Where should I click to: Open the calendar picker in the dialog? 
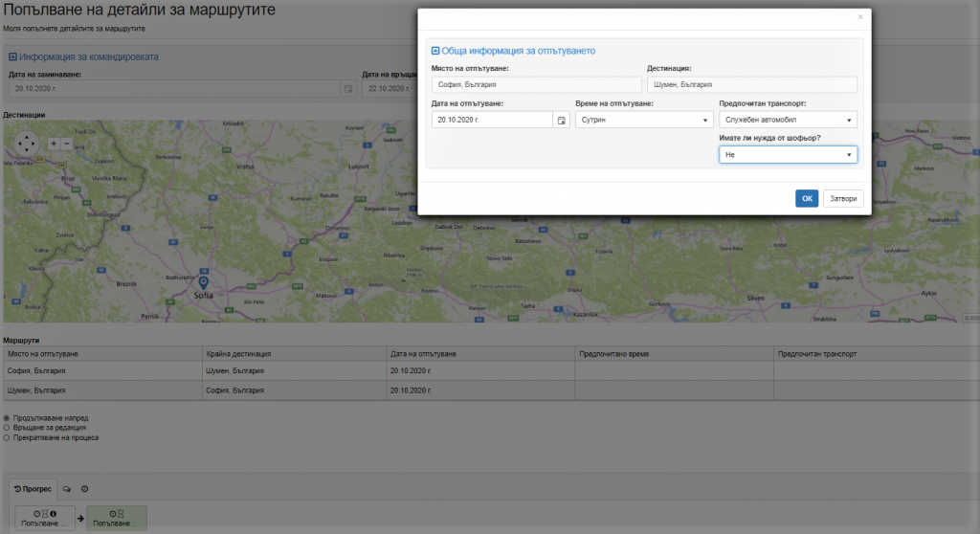pyautogui.click(x=561, y=120)
